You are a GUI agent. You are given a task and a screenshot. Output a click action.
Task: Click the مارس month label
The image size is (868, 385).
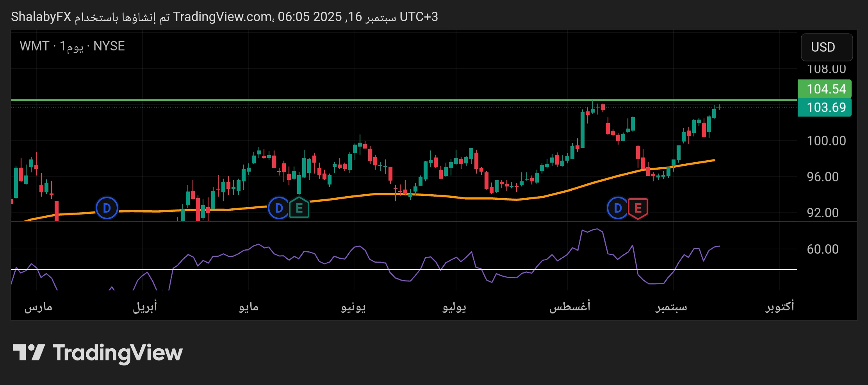[38, 307]
